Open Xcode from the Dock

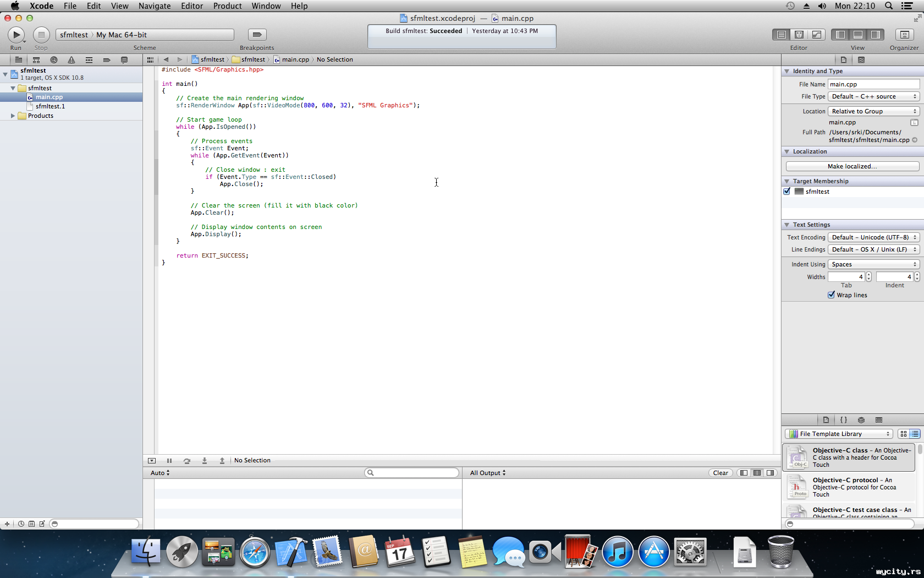tap(291, 552)
